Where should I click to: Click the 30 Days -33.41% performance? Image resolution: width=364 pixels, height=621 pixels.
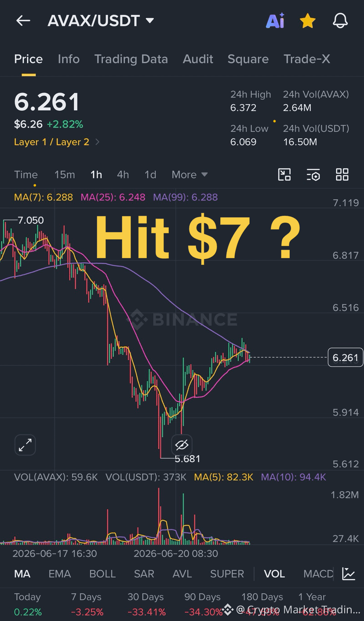click(x=146, y=605)
